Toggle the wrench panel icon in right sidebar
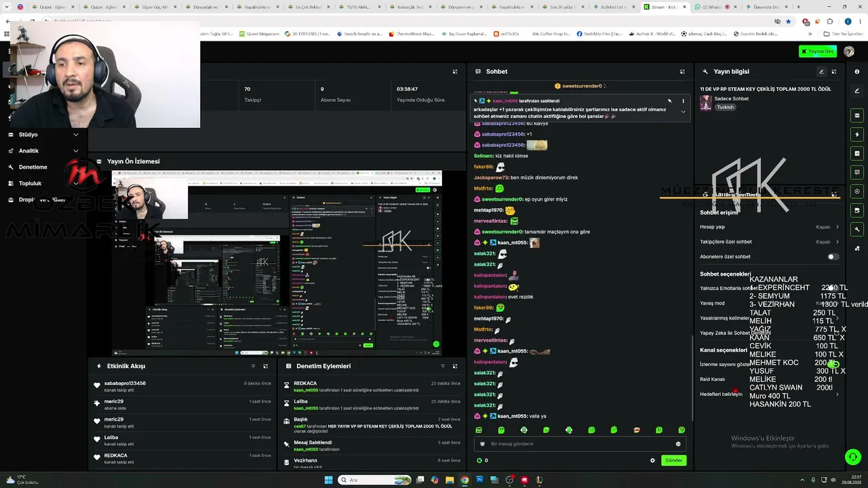This screenshot has width=868, height=488. (x=857, y=229)
